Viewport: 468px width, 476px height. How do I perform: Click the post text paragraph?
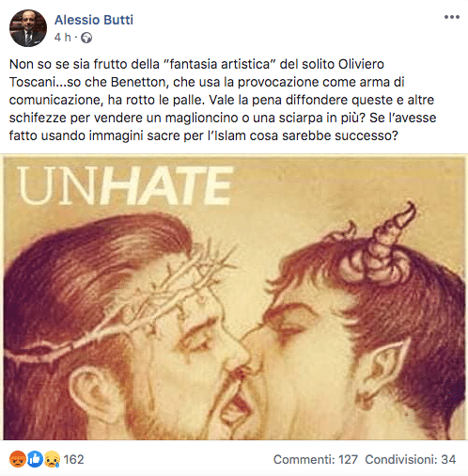point(223,100)
